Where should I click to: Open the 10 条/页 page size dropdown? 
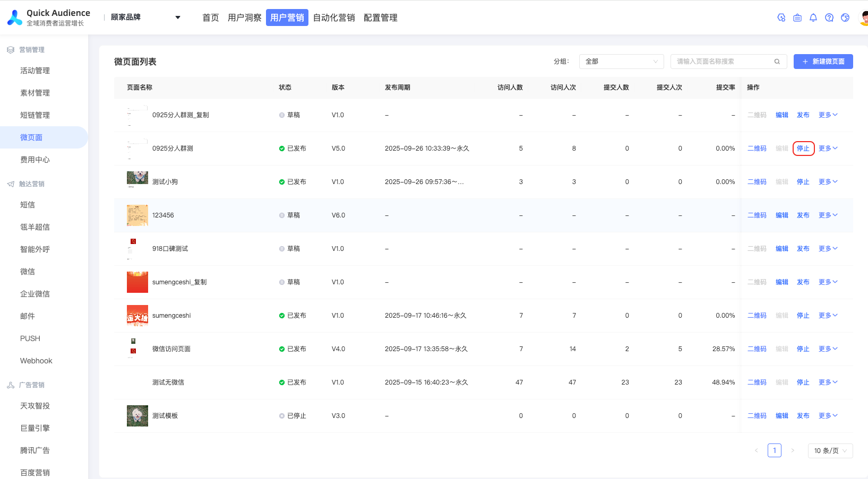[x=830, y=450]
